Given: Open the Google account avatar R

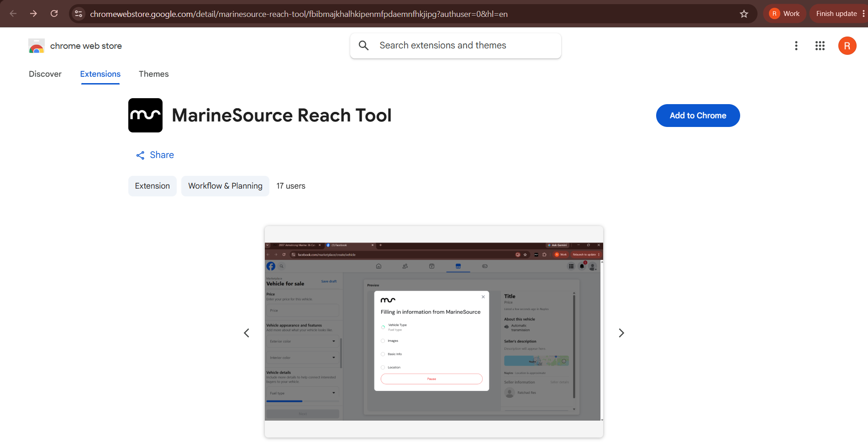Looking at the screenshot, I should click(x=847, y=46).
